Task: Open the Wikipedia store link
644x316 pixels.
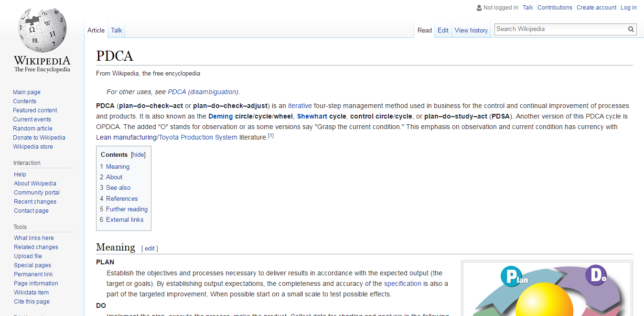Action: [x=33, y=147]
